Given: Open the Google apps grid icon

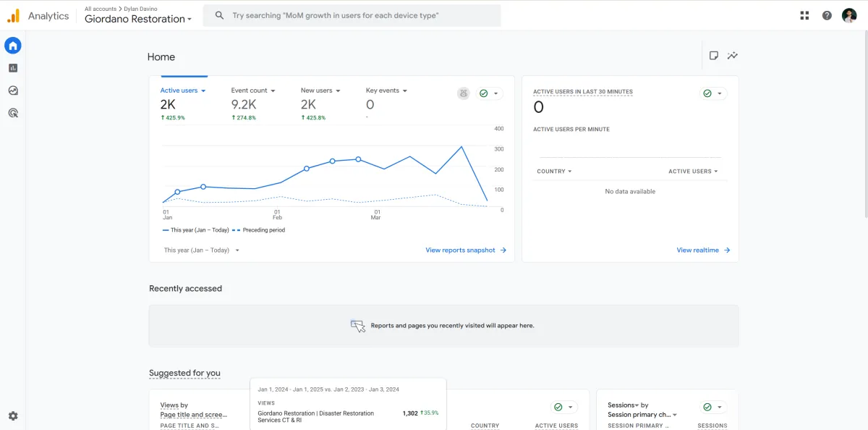Looking at the screenshot, I should [x=804, y=15].
